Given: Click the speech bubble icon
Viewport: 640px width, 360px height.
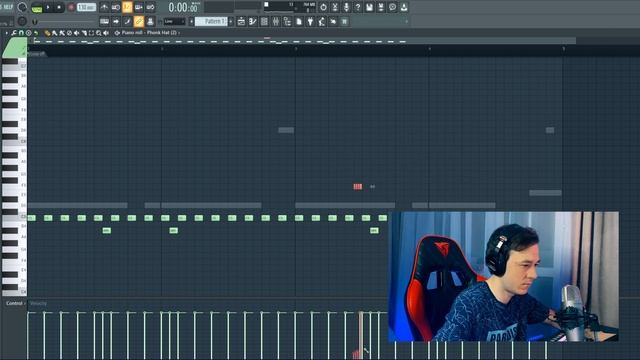Looking at the screenshot, I should click(392, 7).
